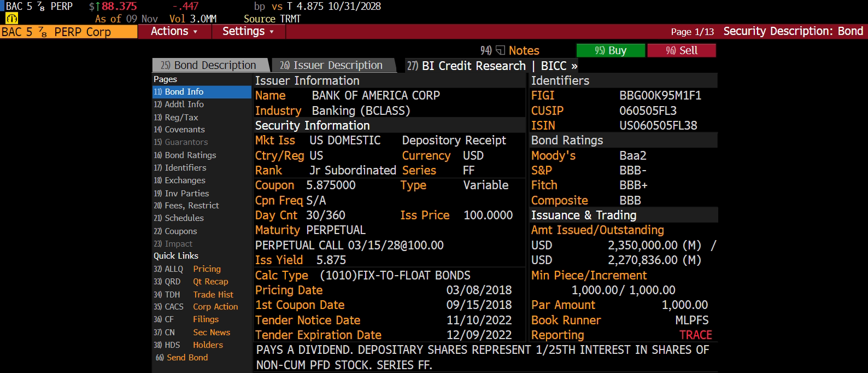Open the Settings dropdown menu
Viewport: 868px width, 373px height.
(248, 31)
